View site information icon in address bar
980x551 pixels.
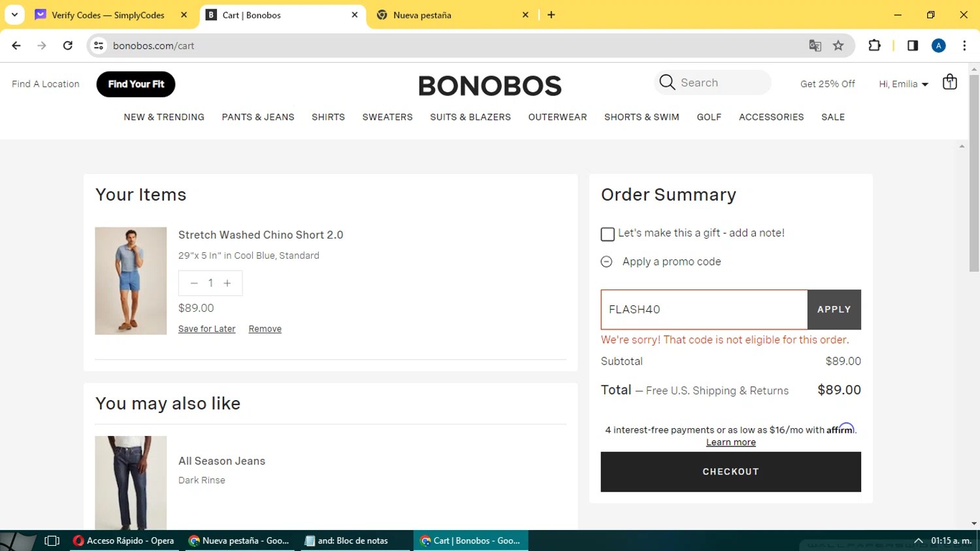point(99,46)
